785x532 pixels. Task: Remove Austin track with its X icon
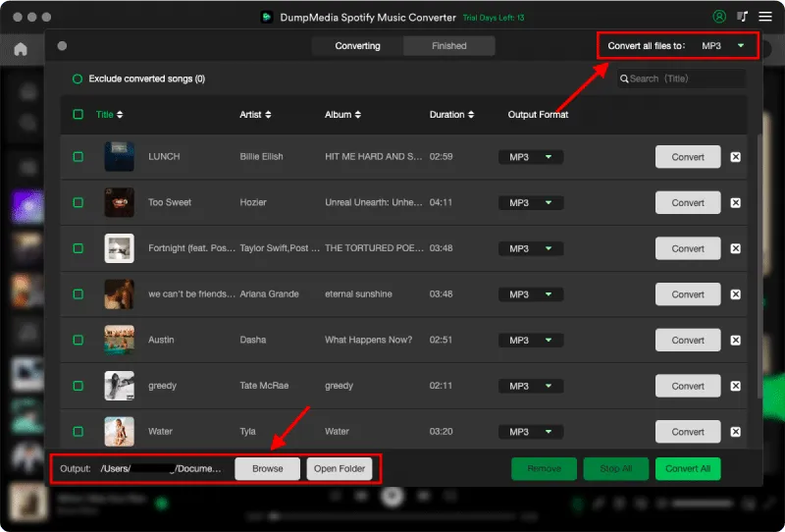735,341
